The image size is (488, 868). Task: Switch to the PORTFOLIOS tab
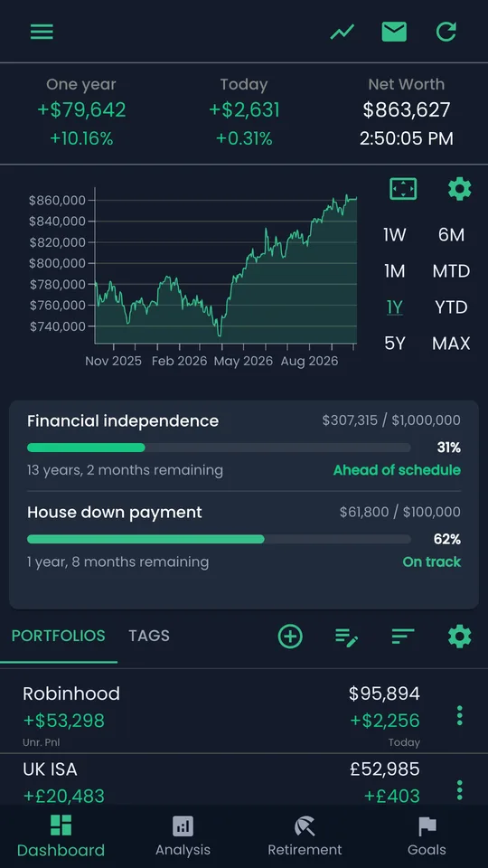coord(58,636)
